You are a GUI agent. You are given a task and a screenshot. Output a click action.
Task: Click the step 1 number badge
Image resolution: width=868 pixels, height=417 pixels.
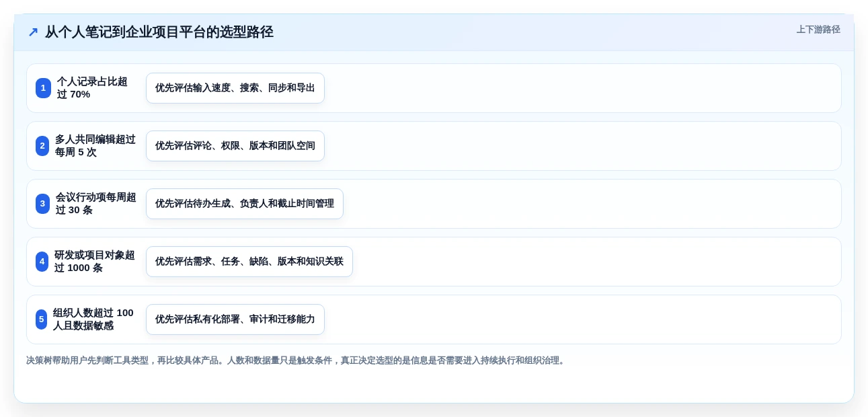tap(43, 88)
